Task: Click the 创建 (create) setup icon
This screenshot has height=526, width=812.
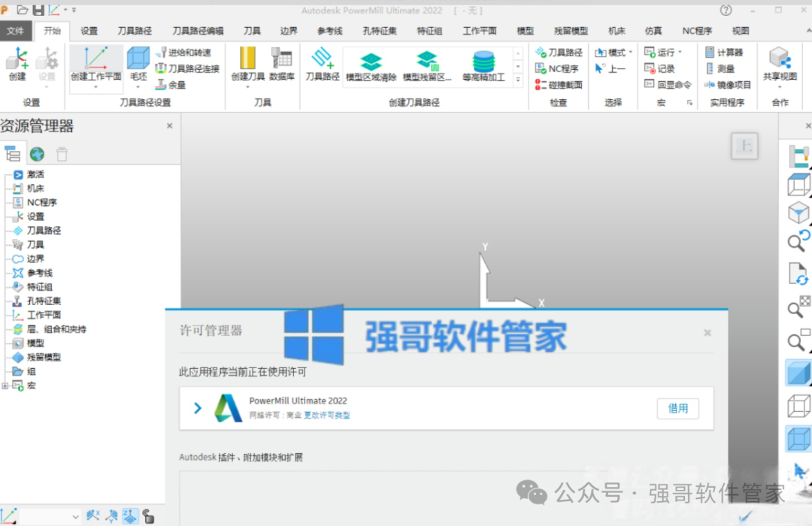Action: tap(17, 64)
